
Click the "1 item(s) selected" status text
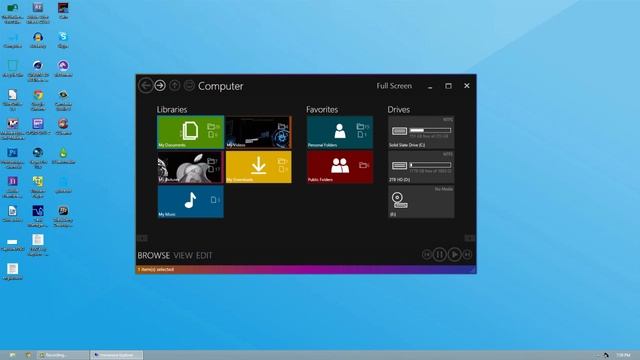pos(156,269)
